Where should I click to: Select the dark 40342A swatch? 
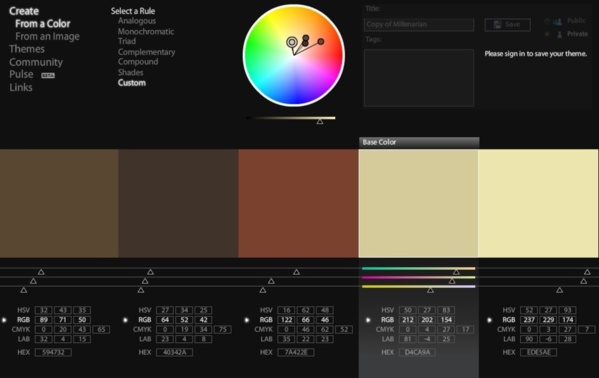(178, 203)
